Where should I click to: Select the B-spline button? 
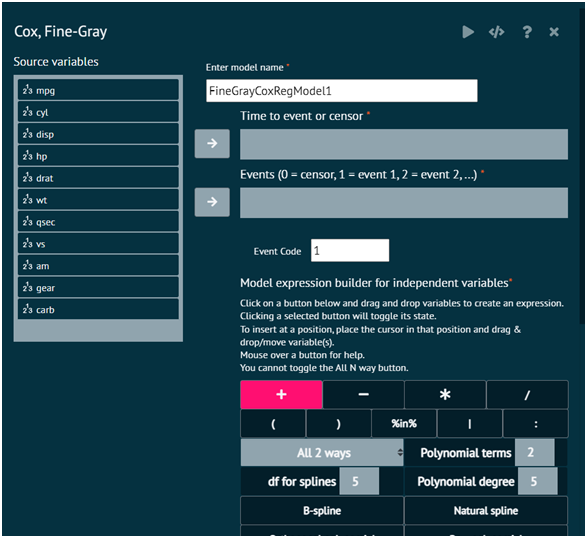(x=322, y=511)
